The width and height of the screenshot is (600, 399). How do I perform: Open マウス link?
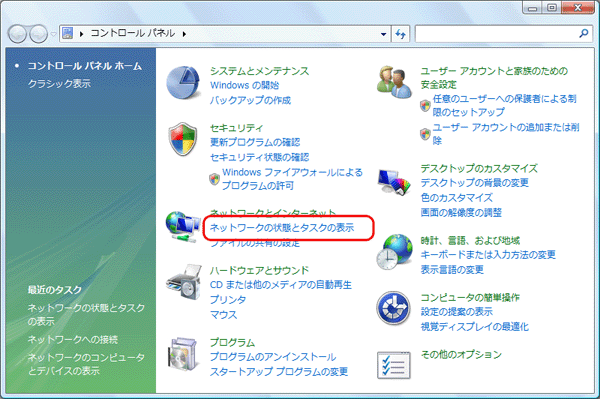click(223, 315)
